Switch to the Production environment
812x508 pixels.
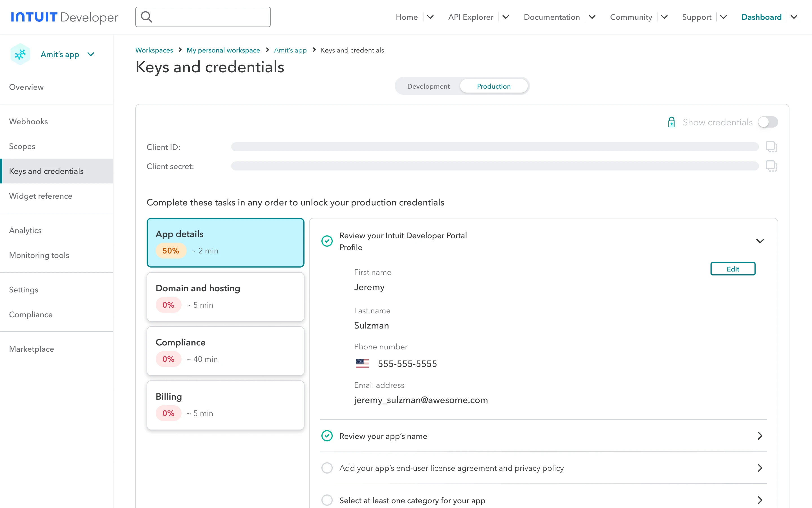coord(494,86)
